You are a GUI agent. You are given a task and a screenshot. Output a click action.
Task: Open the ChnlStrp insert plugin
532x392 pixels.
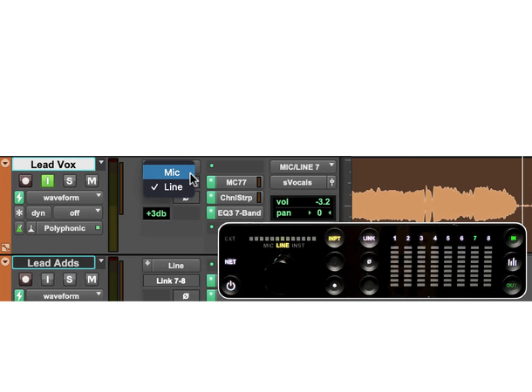tap(239, 198)
